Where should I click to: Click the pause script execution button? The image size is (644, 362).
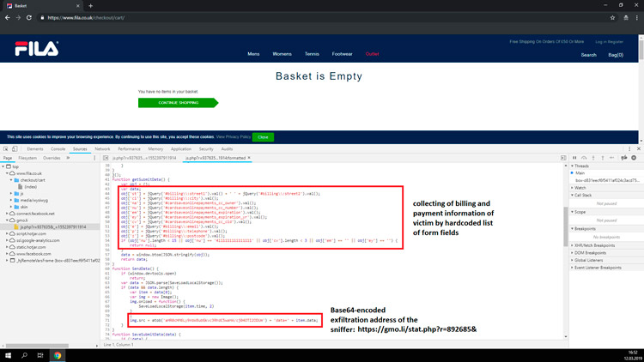click(576, 158)
